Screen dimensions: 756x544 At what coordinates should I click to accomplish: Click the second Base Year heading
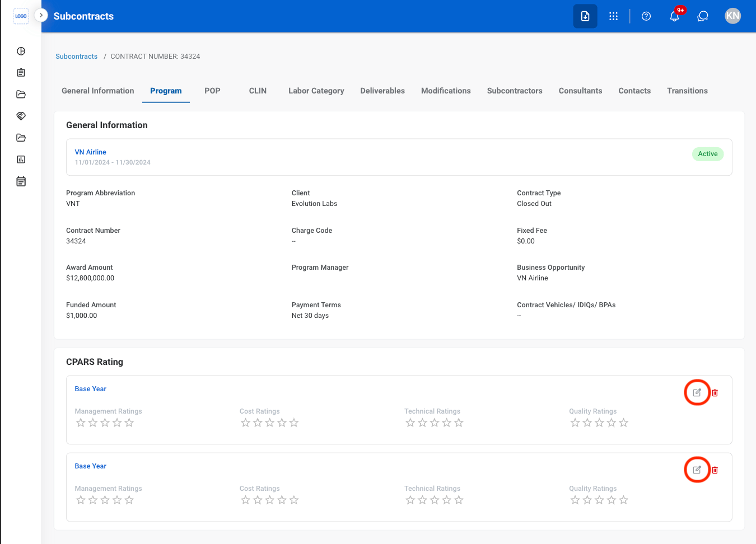click(91, 466)
